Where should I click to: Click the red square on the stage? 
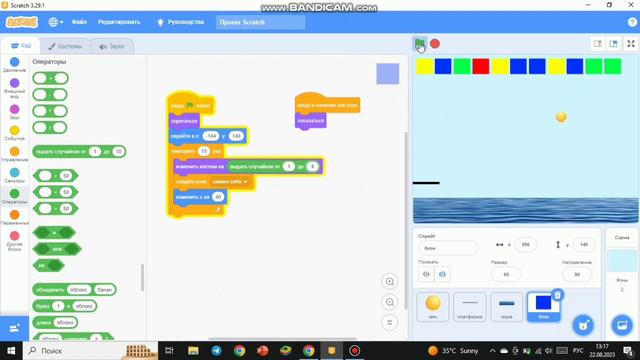(481, 66)
